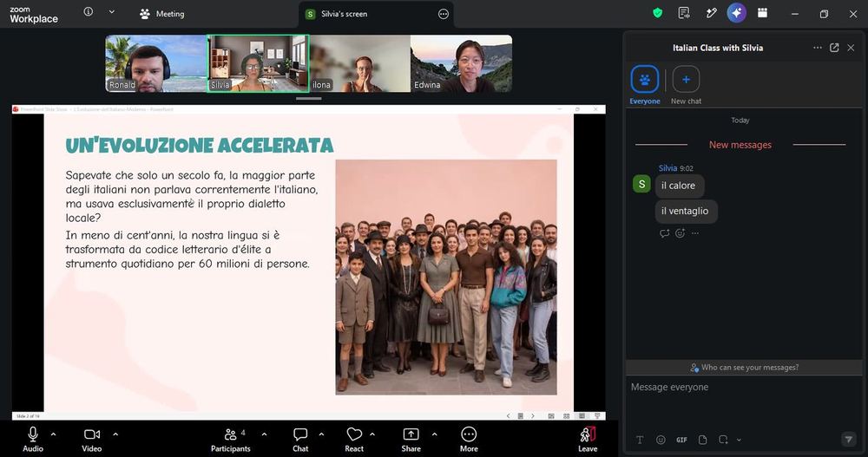This screenshot has width=868, height=457.
Task: Toggle the Chat panel from toolbar
Action: click(x=300, y=440)
